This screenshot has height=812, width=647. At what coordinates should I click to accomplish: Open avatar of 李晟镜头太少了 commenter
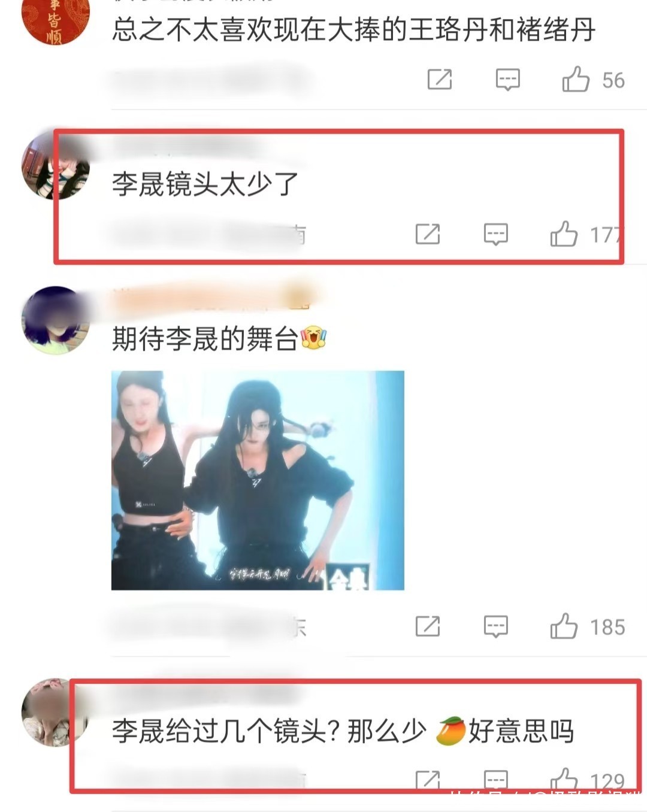pos(55,165)
